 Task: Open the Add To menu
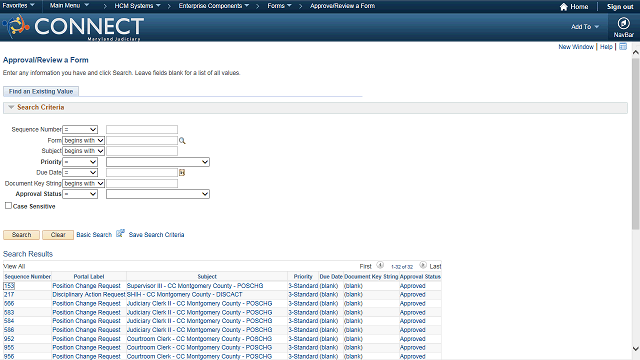pyautogui.click(x=584, y=27)
